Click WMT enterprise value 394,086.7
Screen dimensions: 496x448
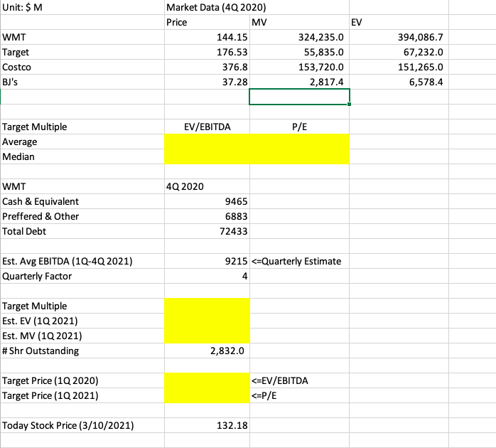coord(399,37)
